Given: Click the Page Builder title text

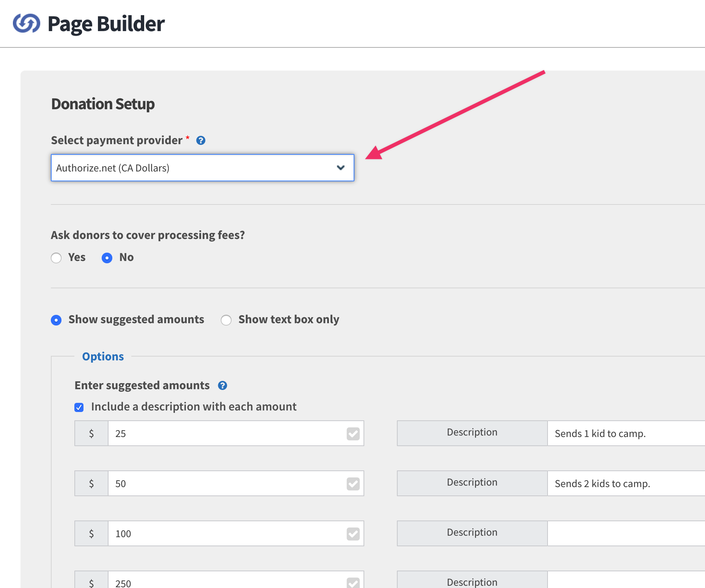Looking at the screenshot, I should (106, 24).
